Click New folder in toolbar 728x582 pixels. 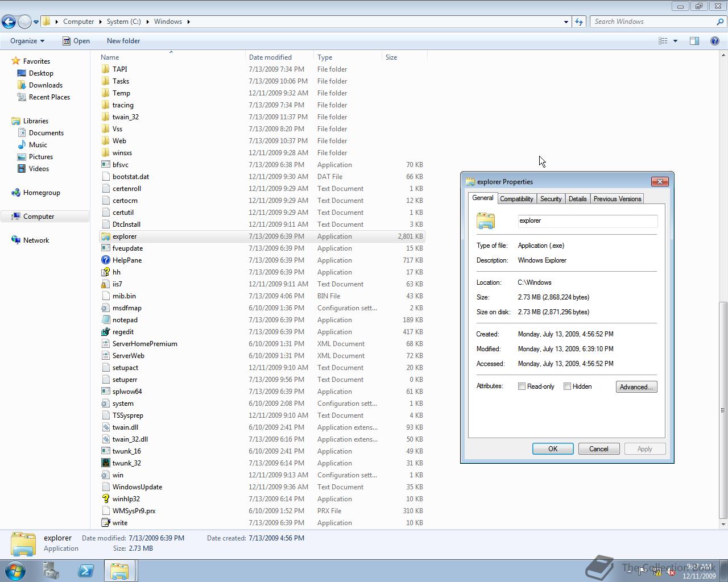[123, 41]
